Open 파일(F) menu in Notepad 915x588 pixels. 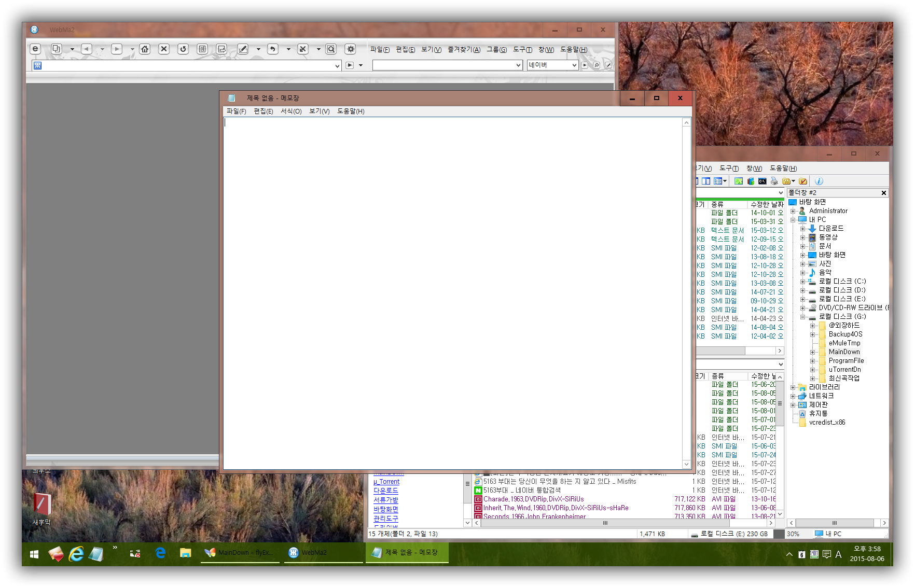tap(237, 111)
